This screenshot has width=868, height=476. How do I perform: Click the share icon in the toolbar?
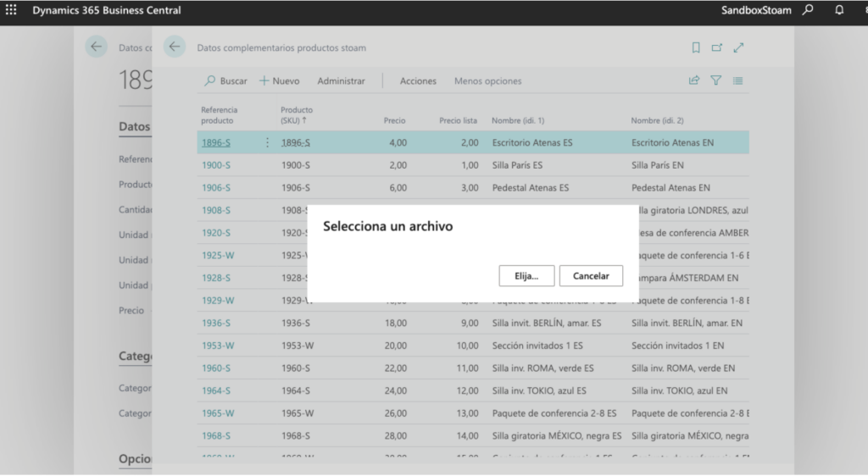pyautogui.click(x=694, y=80)
